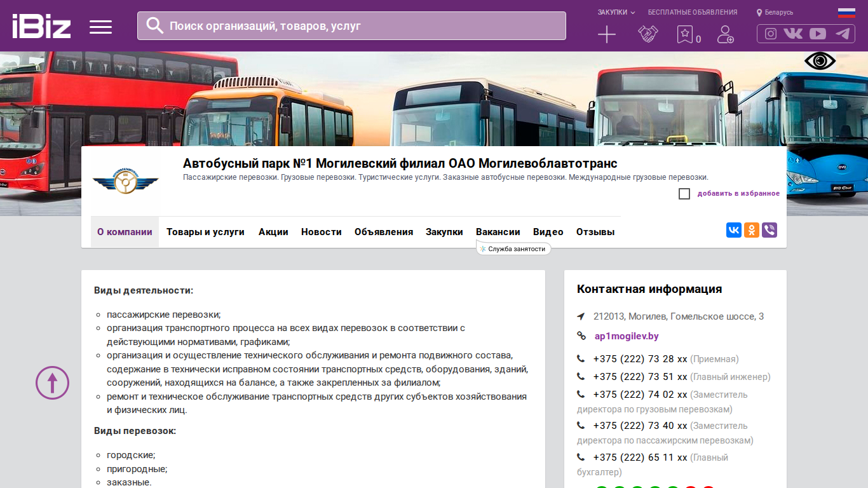Open the 'Закупки' company tab
The height and width of the screenshot is (488, 868).
click(444, 232)
